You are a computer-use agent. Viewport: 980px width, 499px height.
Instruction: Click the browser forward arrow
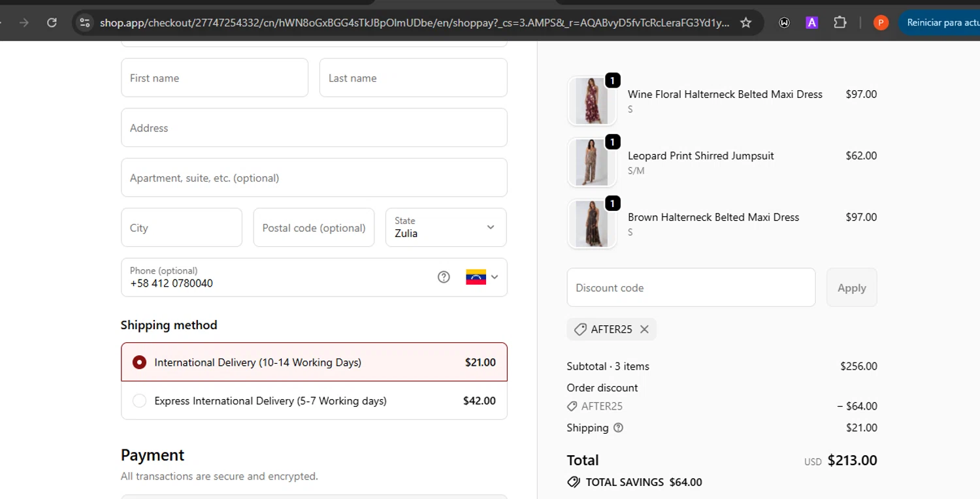[x=24, y=23]
